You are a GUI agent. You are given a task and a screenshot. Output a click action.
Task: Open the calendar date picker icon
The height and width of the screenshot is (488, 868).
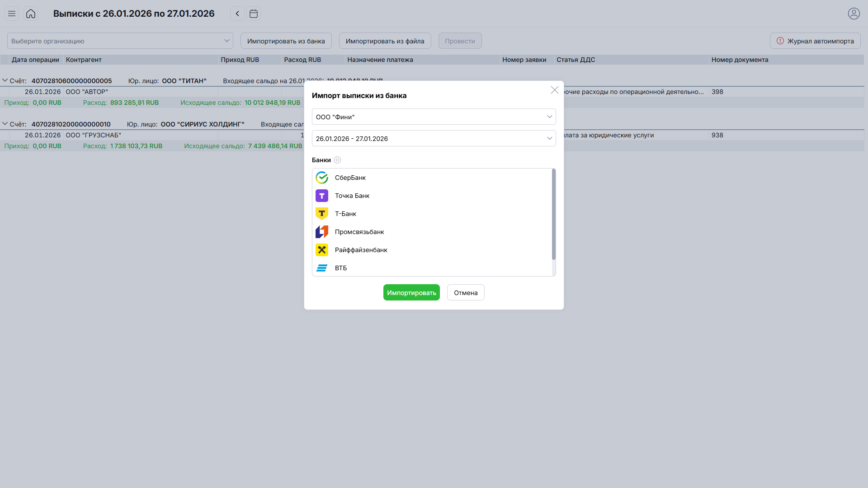point(254,14)
